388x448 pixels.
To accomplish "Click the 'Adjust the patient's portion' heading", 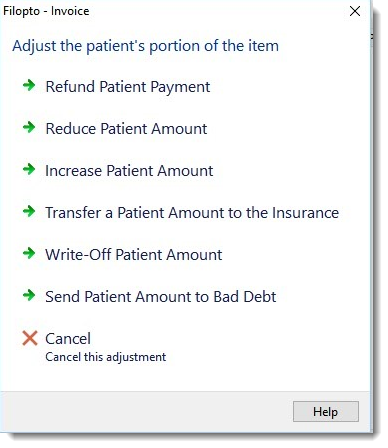I will pyautogui.click(x=145, y=46).
